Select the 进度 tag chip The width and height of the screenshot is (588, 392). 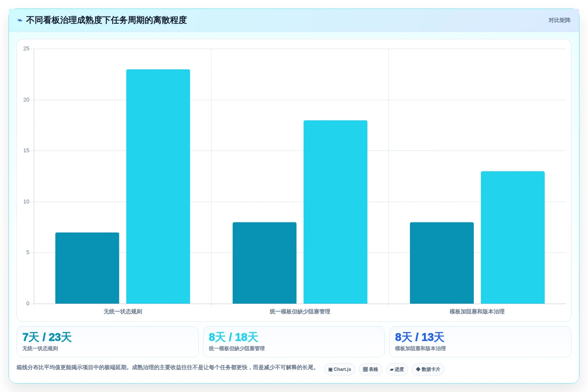pyautogui.click(x=397, y=369)
